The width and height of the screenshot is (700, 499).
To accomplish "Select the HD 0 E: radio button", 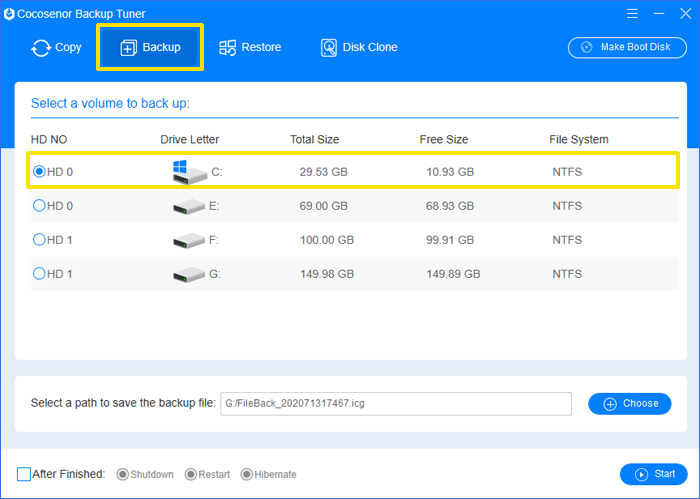I will (39, 205).
